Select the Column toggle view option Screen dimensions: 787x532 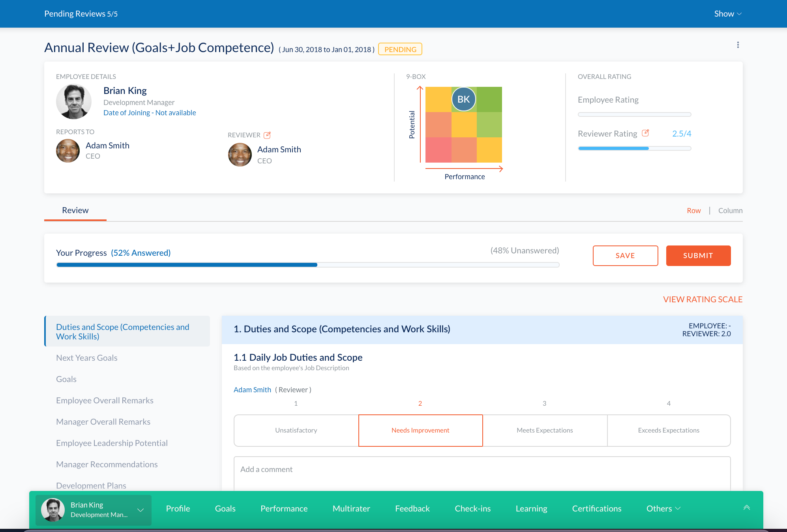point(731,210)
